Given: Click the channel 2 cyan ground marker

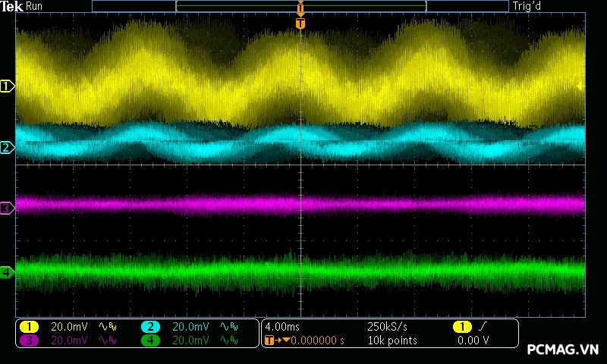Looking at the screenshot, I should (x=7, y=147).
